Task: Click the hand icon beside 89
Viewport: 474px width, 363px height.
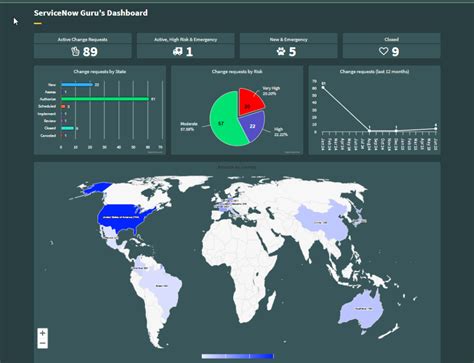Action: pyautogui.click(x=75, y=51)
